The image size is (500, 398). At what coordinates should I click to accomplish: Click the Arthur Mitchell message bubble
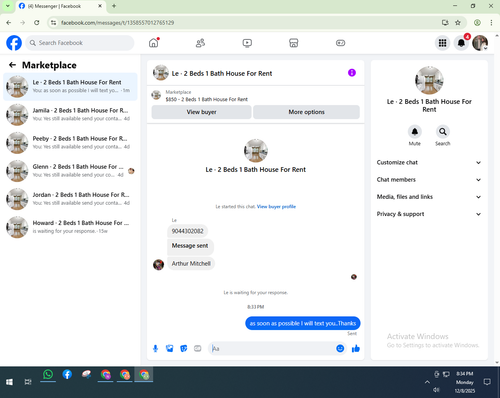[191, 264]
